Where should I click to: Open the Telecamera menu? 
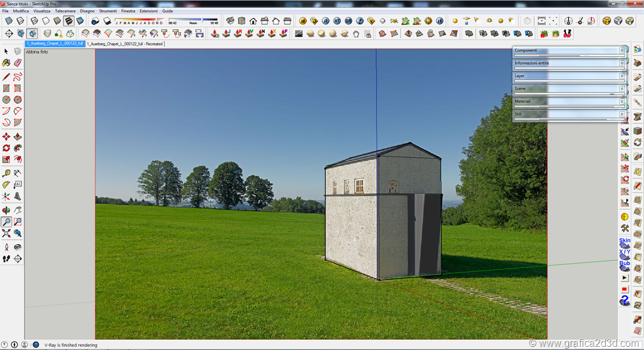(65, 11)
